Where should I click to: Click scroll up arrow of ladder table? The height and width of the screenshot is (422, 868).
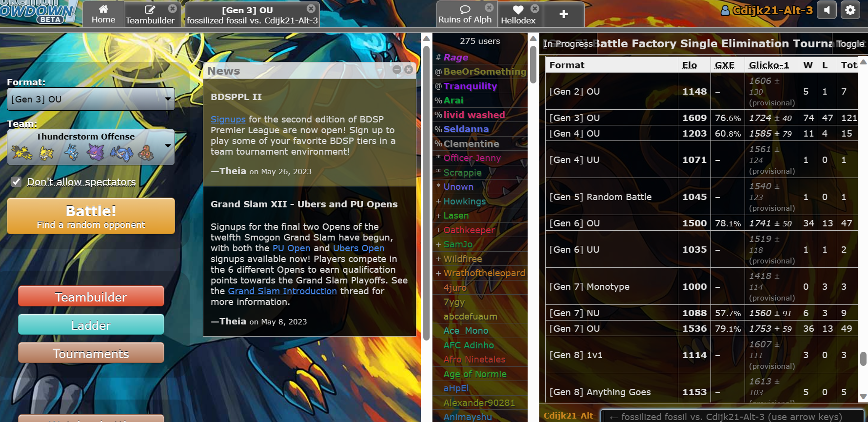(863, 62)
